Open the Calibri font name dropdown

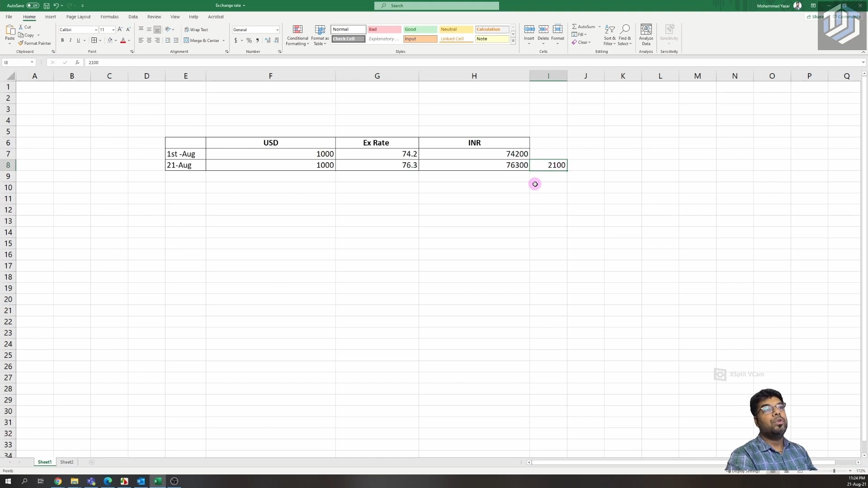coord(96,30)
